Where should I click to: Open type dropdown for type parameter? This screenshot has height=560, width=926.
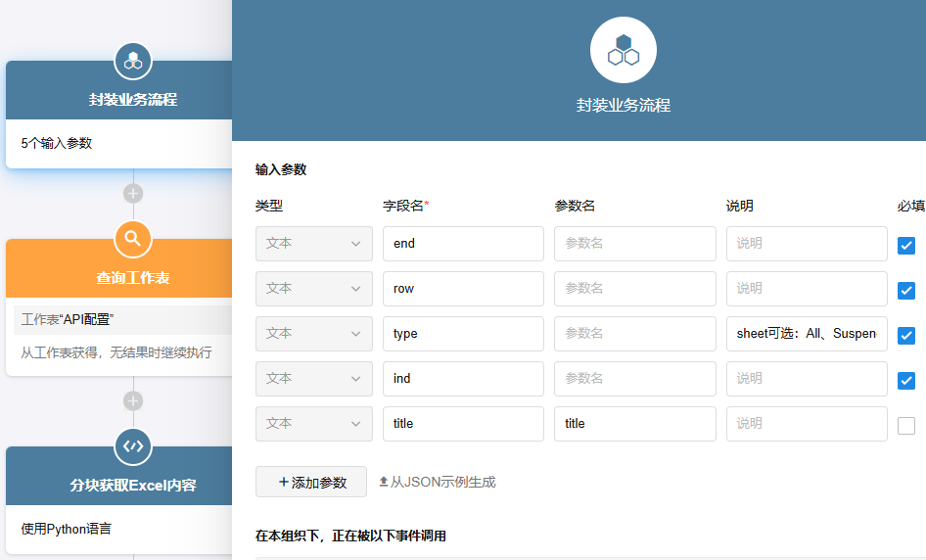[x=313, y=334]
